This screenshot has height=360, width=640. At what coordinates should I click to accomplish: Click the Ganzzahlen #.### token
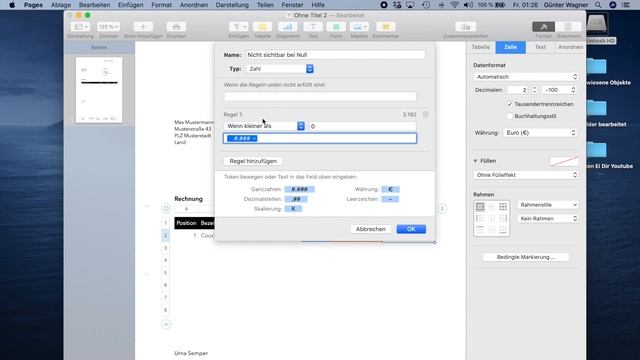tap(299, 189)
